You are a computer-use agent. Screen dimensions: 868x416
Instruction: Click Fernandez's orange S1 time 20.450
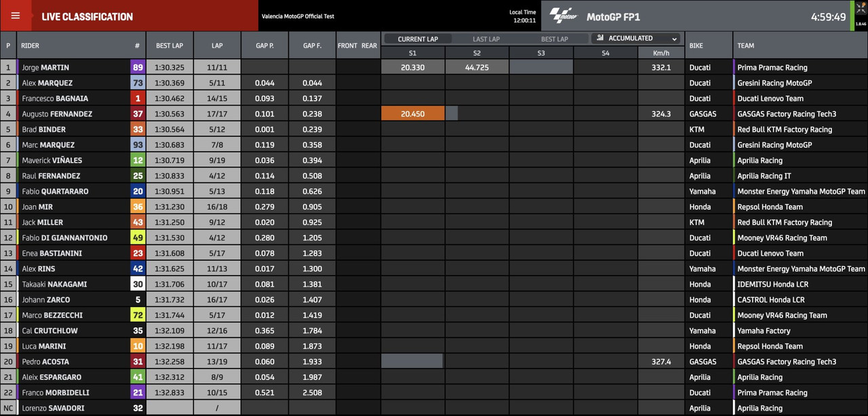tap(413, 114)
